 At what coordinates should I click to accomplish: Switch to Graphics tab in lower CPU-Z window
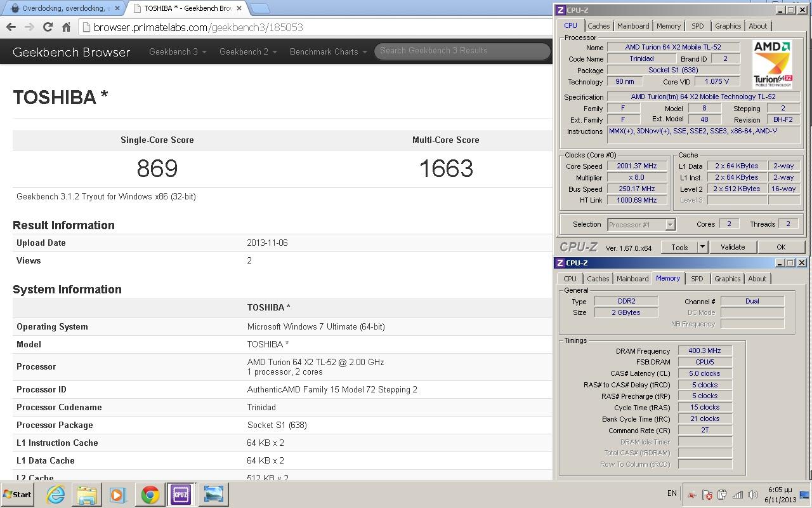727,279
